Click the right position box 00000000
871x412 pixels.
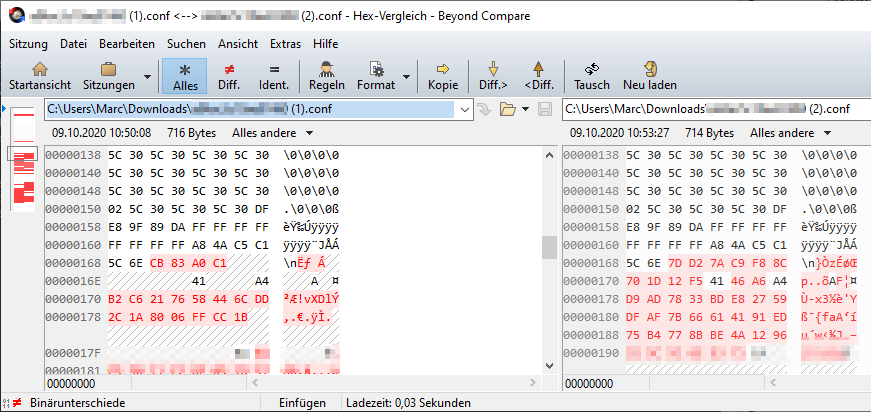[589, 384]
